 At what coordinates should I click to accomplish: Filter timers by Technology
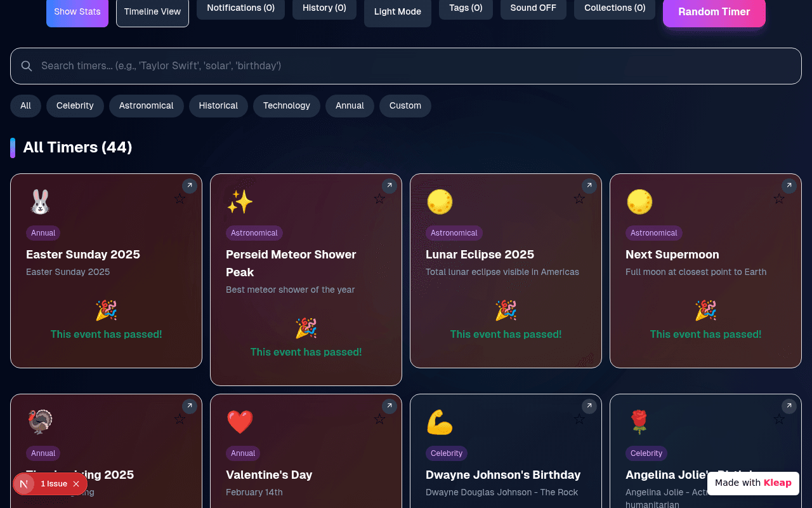pos(287,106)
